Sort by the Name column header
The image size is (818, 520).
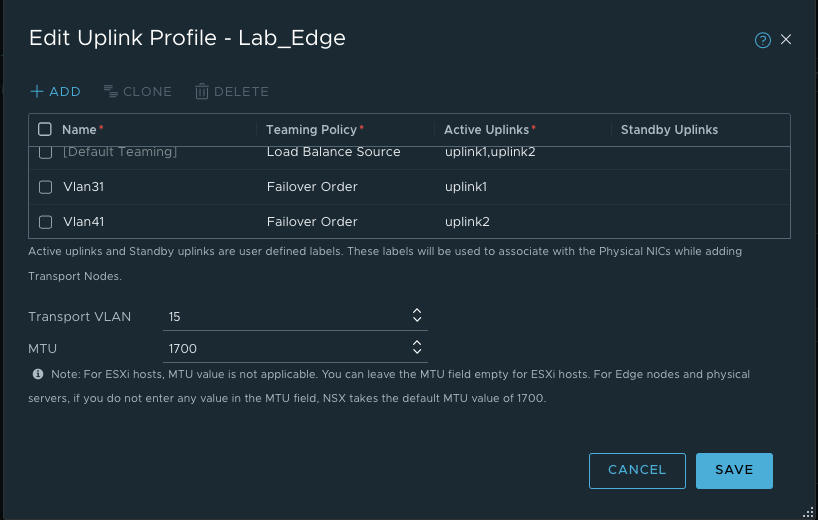pos(78,130)
